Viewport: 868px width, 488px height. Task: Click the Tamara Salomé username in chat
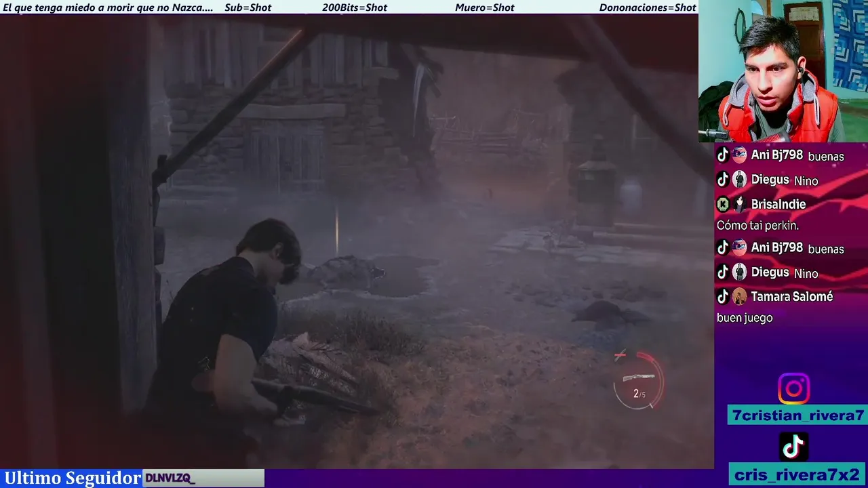pos(791,296)
